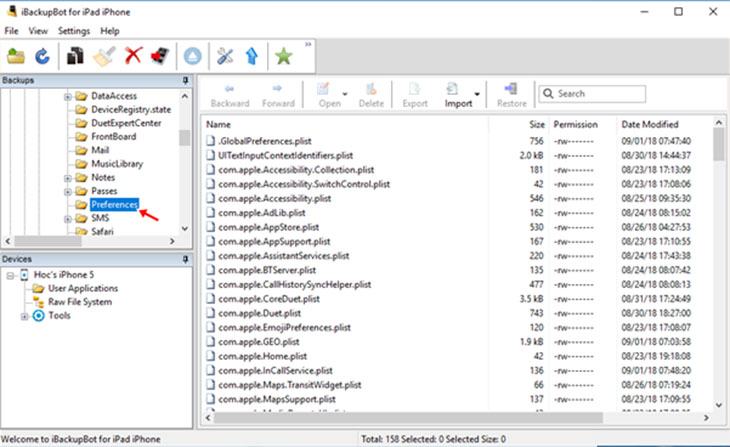
Task: Expand the SMS folder node
Action: [68, 219]
